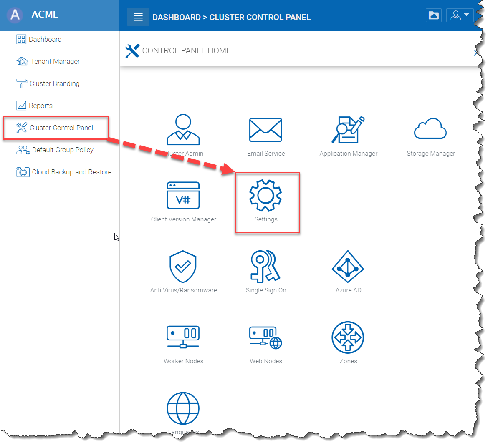Go to Tenant Manager in sidebar
Screen dimensions: 493x448
(55, 61)
